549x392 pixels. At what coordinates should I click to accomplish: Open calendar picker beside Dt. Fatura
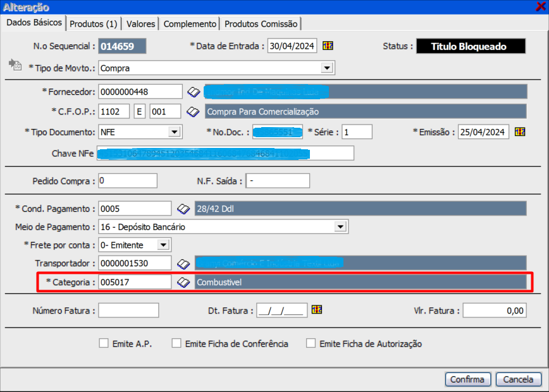[318, 310]
